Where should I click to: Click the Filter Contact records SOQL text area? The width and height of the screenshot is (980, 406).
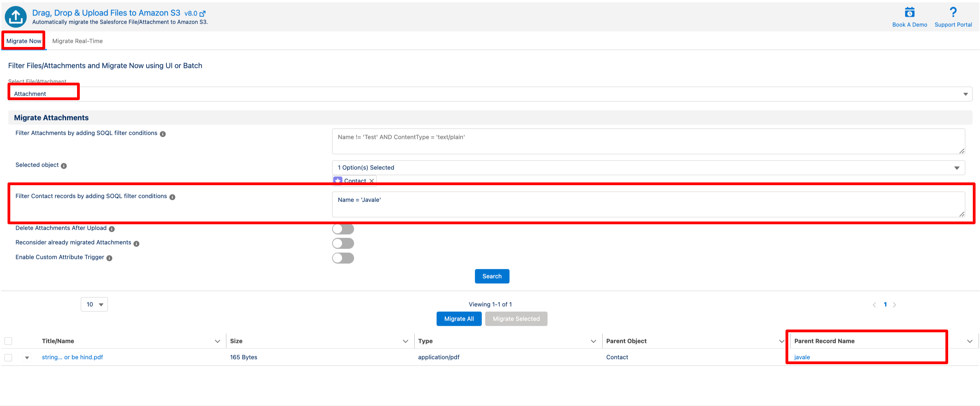(x=648, y=204)
